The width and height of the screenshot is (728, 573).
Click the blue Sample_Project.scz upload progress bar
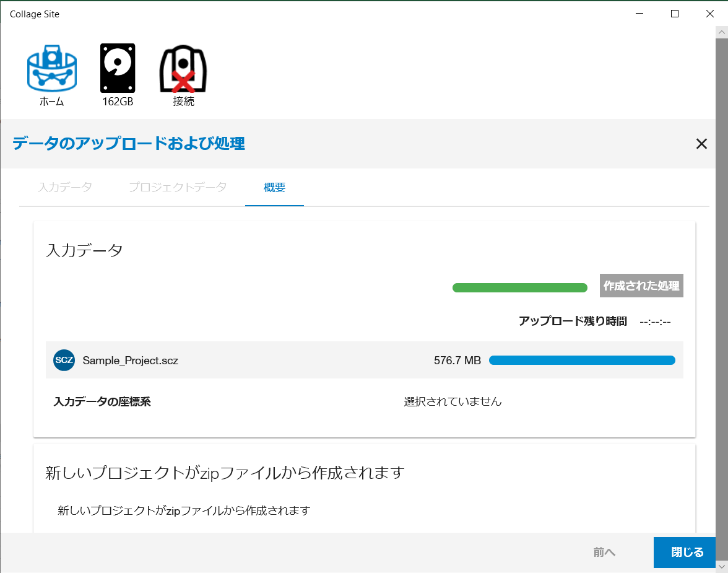582,360
